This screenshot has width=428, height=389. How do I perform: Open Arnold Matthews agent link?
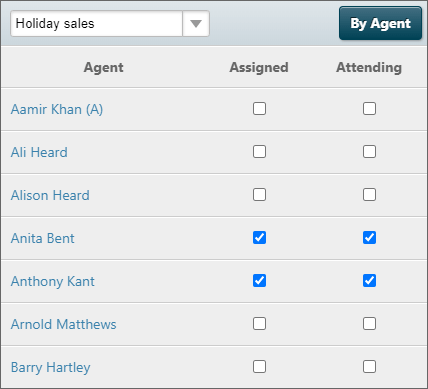[x=63, y=324]
